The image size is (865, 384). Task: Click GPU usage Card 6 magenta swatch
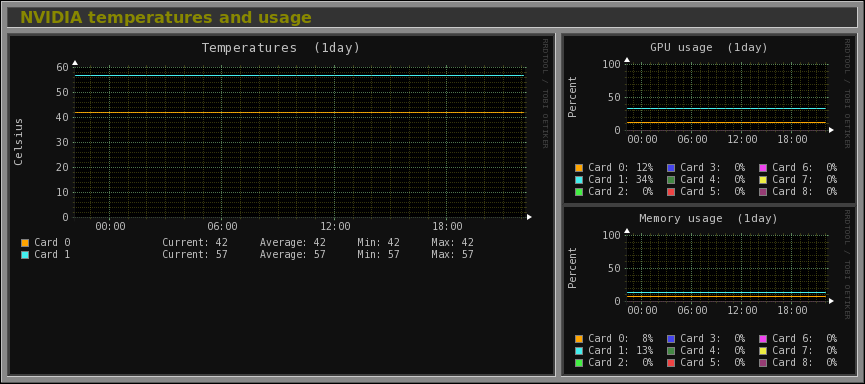pos(763,168)
